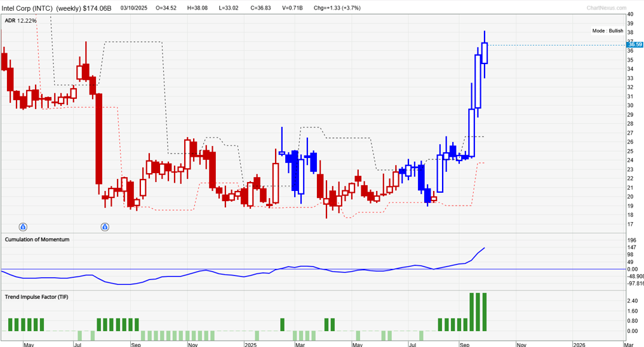Image resolution: width=644 pixels, height=347 pixels.
Task: Click the tallest blue candle at chart peak
Action: 485,53
